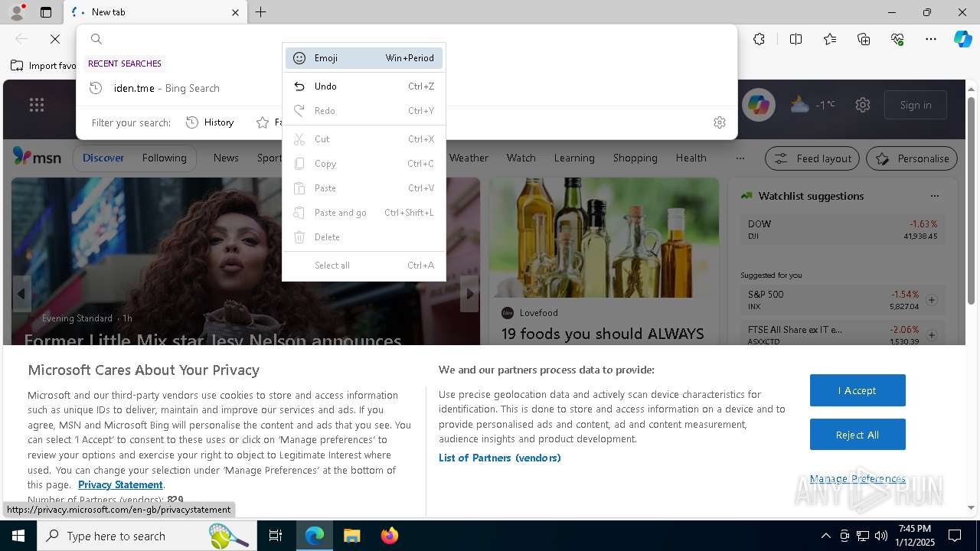This screenshot has width=980, height=551.
Task: Open Task View on the taskbar
Action: tap(276, 536)
